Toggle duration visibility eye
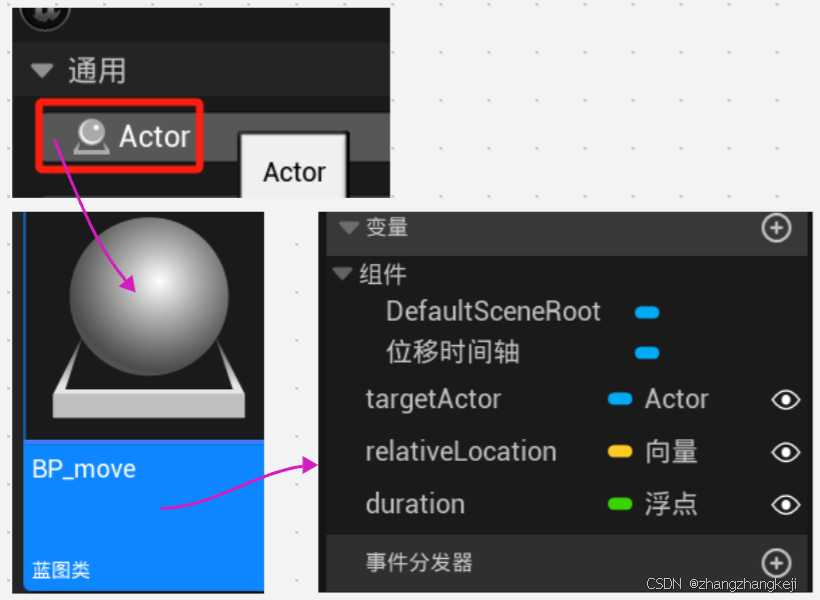820x600 pixels. click(x=785, y=504)
